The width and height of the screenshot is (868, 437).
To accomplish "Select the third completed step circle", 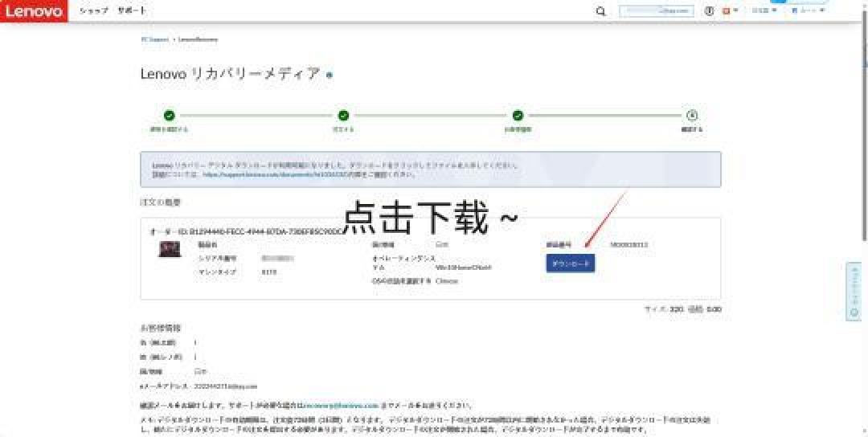I will click(518, 115).
